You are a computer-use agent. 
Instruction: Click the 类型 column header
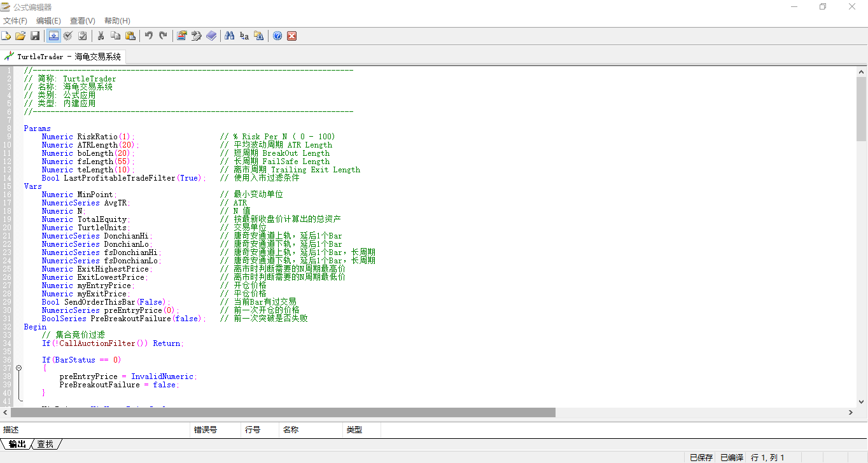click(362, 430)
